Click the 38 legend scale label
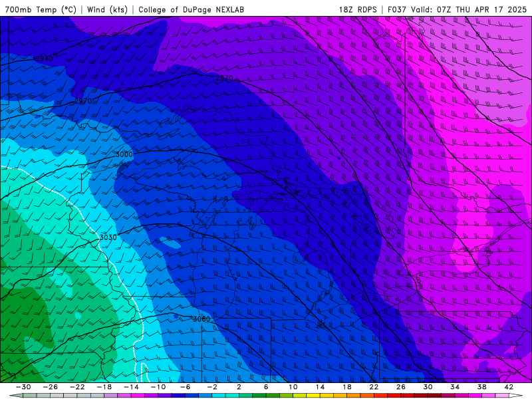Viewport: 532px width, 399px height. [x=481, y=387]
